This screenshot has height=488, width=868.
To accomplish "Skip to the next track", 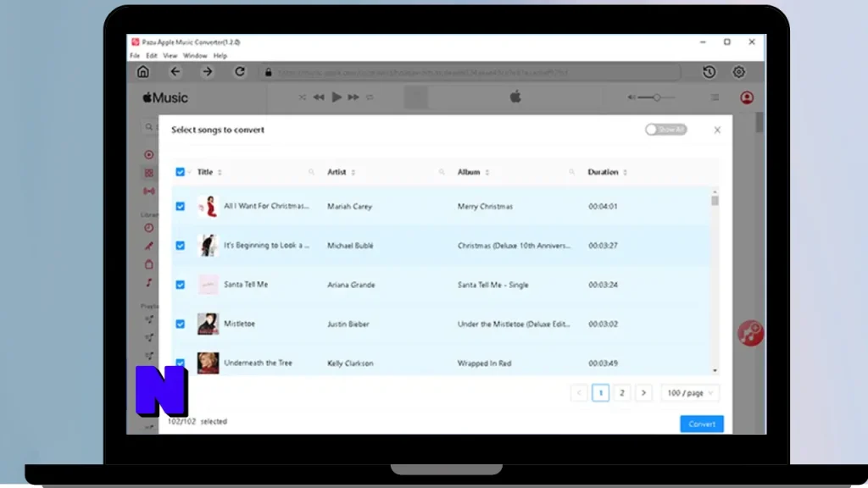I will coord(353,97).
